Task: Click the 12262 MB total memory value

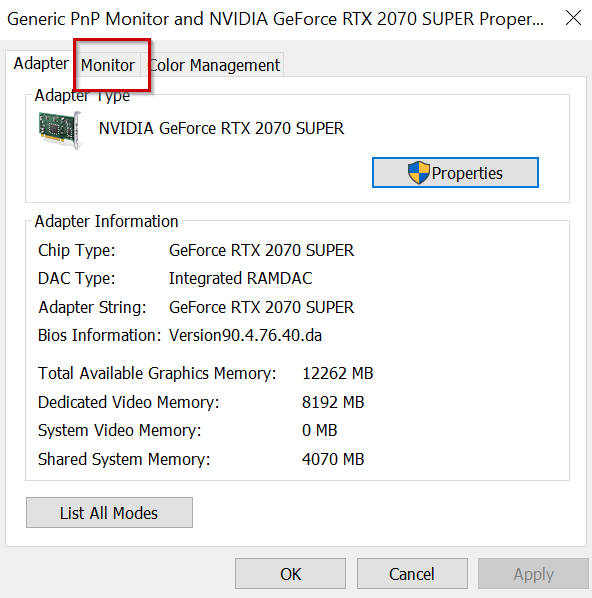Action: point(338,373)
